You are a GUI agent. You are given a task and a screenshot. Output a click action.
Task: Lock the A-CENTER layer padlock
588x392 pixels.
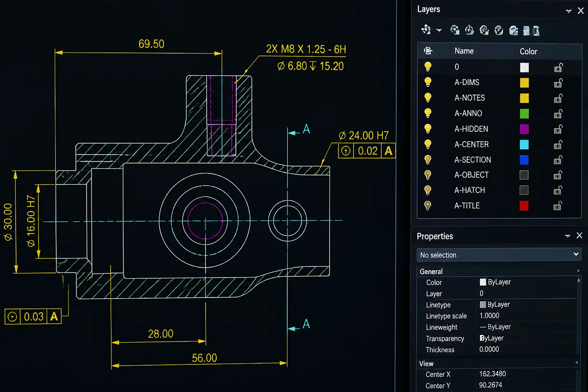pos(558,145)
